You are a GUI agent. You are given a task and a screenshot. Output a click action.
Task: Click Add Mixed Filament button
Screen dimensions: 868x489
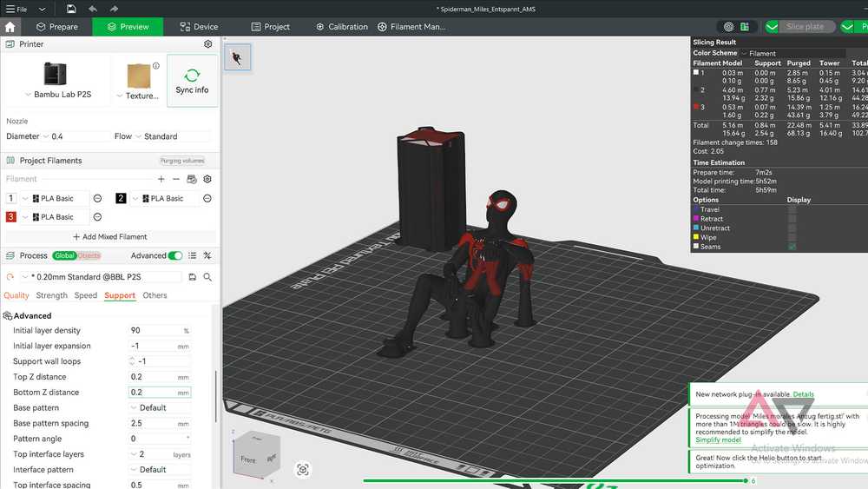(109, 236)
